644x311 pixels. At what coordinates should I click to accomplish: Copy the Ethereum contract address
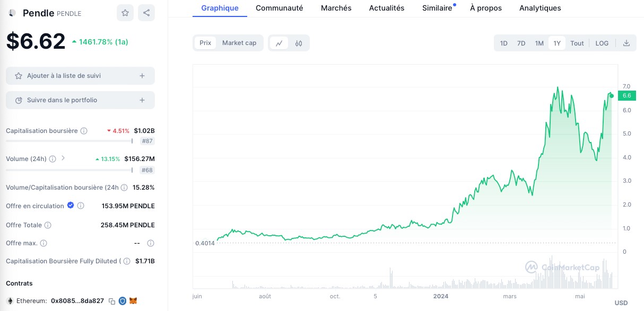tap(112, 301)
